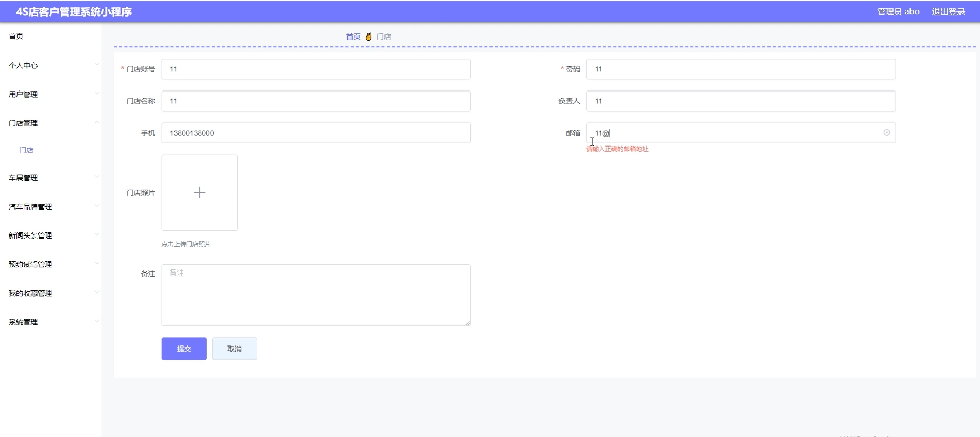Open the 预约试驾管理 menu

point(50,264)
